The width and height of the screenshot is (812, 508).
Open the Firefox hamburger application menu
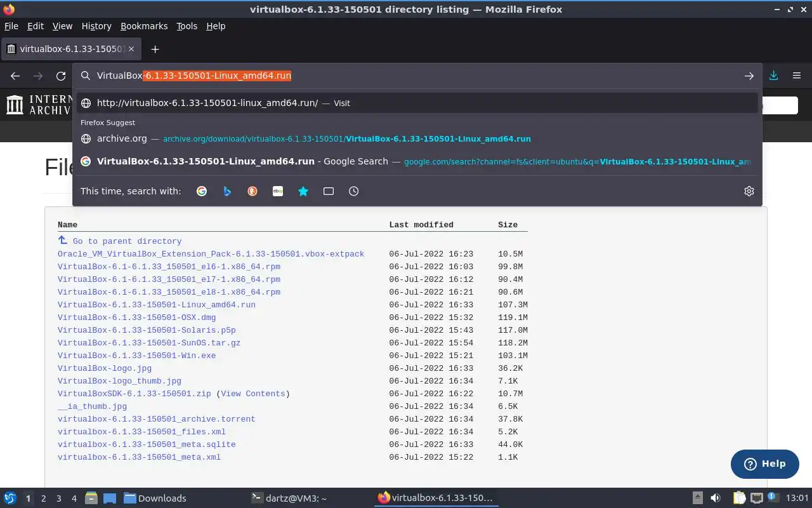point(797,76)
